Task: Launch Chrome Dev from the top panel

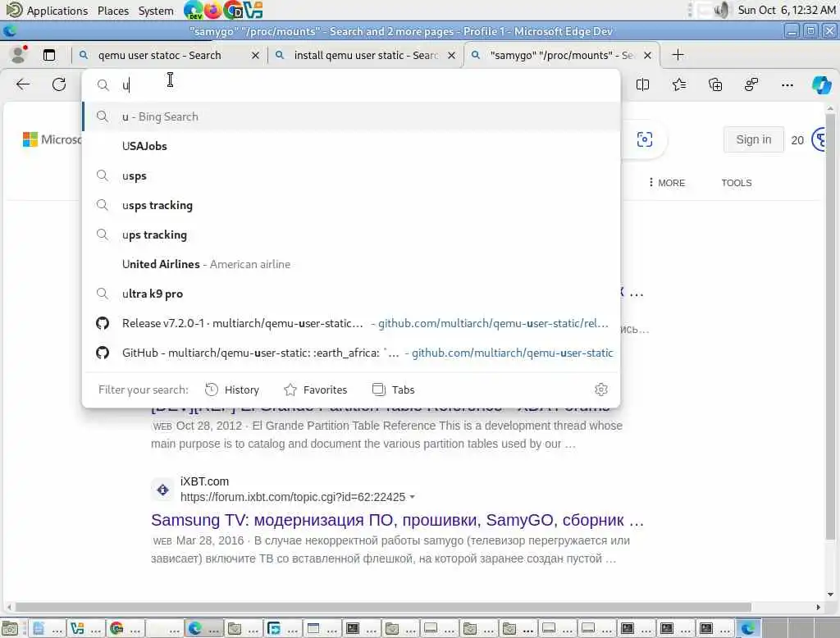Action: tap(233, 10)
